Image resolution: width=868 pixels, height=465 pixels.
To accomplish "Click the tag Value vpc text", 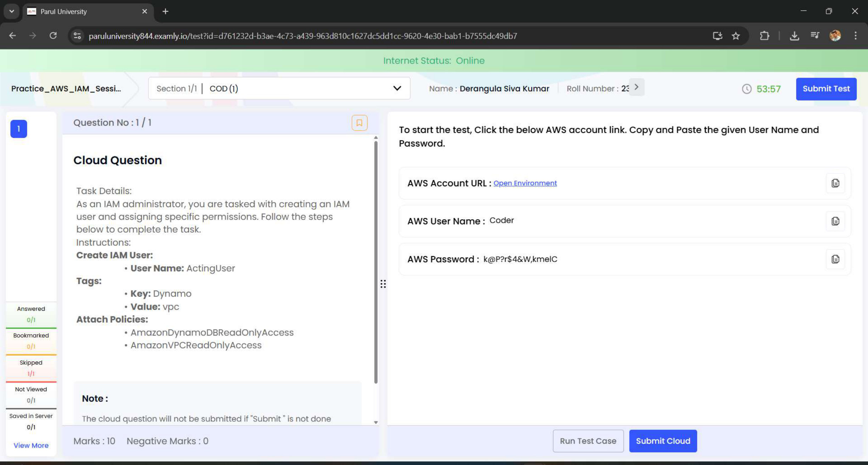I will [155, 306].
